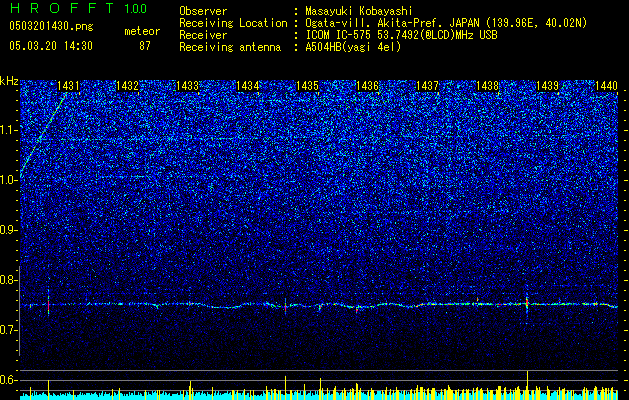Click antenna value A504HB(yagi 4el)
The height and width of the screenshot is (400, 629).
[x=353, y=47]
